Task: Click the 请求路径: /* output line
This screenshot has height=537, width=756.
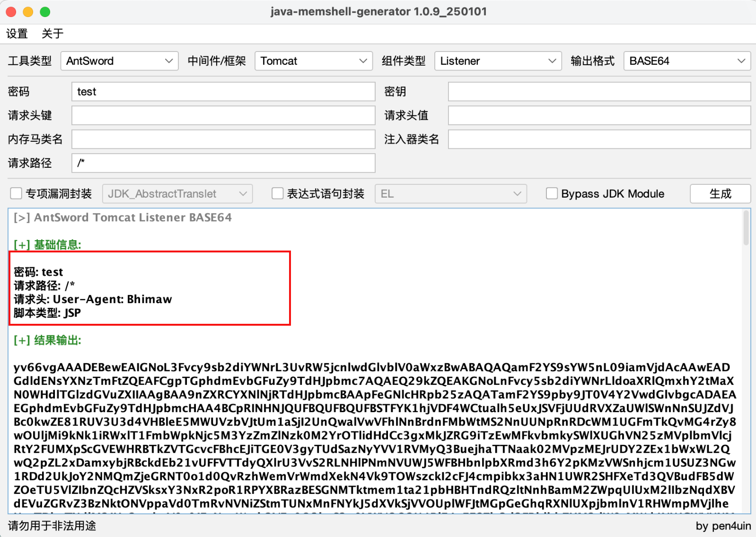Action: pos(44,286)
